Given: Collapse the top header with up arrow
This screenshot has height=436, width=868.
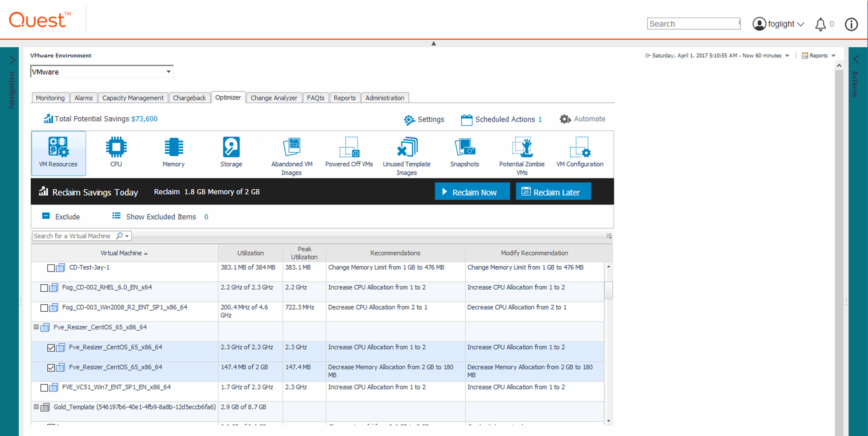Looking at the screenshot, I should click(434, 43).
